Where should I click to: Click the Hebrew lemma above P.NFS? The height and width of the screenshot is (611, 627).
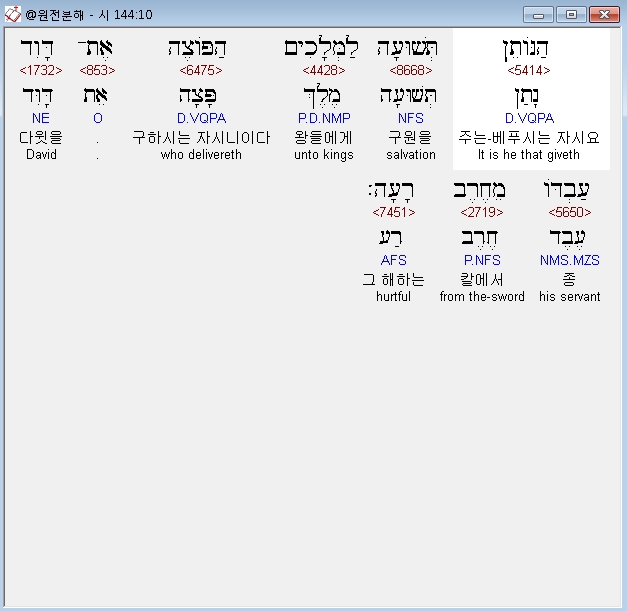[x=479, y=239]
